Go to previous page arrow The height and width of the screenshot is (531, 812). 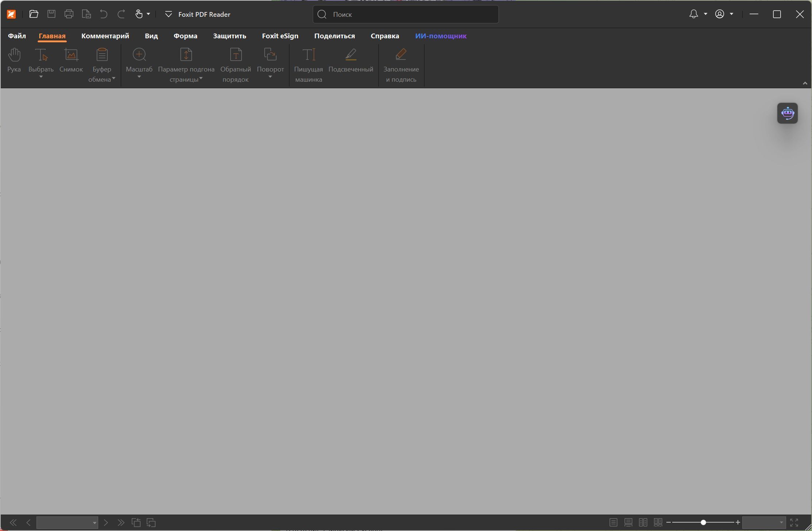click(28, 523)
